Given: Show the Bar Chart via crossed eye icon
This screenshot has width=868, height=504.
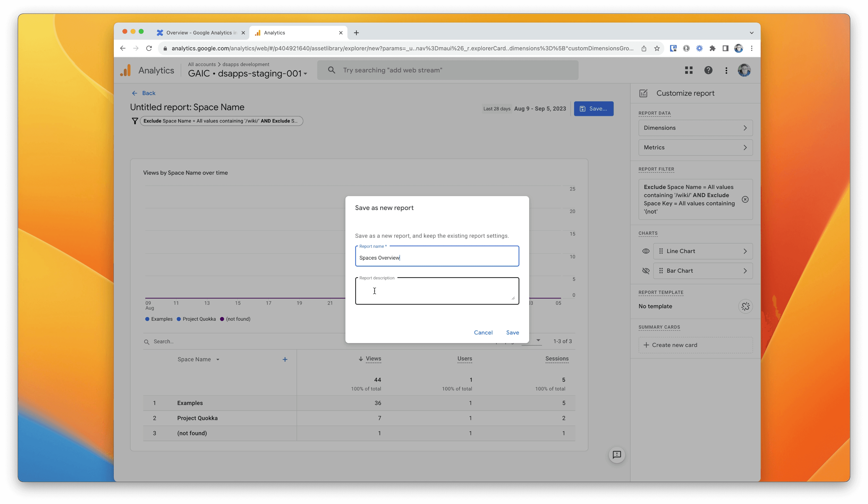Looking at the screenshot, I should [x=645, y=271].
